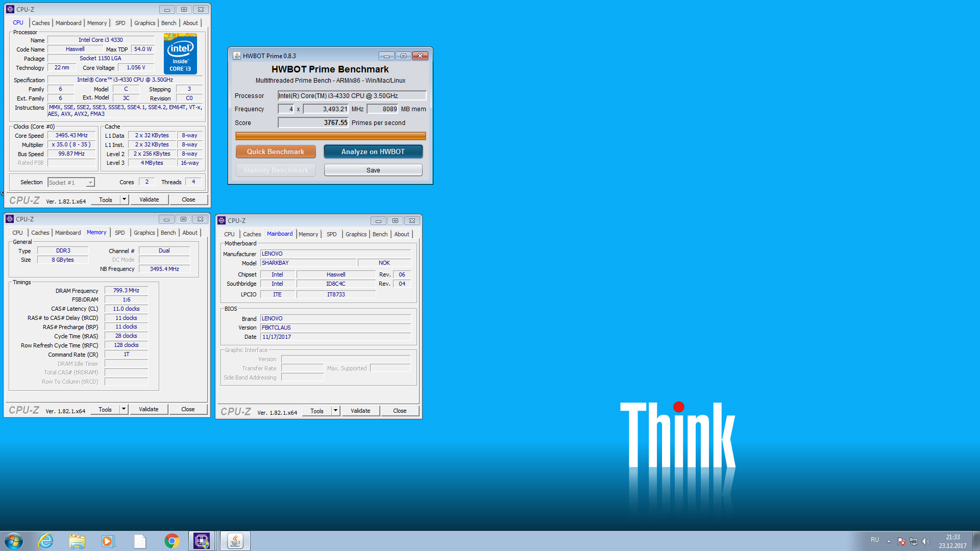Click the HWBOT Prime Java icon in the title bar
This screenshot has width=980, height=551.
click(x=237, y=56)
